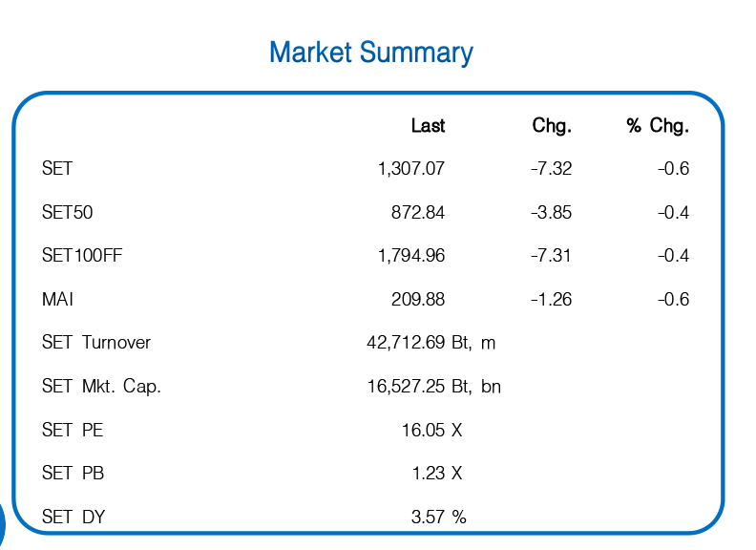
Task: Click the Chg. column header
Action: (x=552, y=126)
